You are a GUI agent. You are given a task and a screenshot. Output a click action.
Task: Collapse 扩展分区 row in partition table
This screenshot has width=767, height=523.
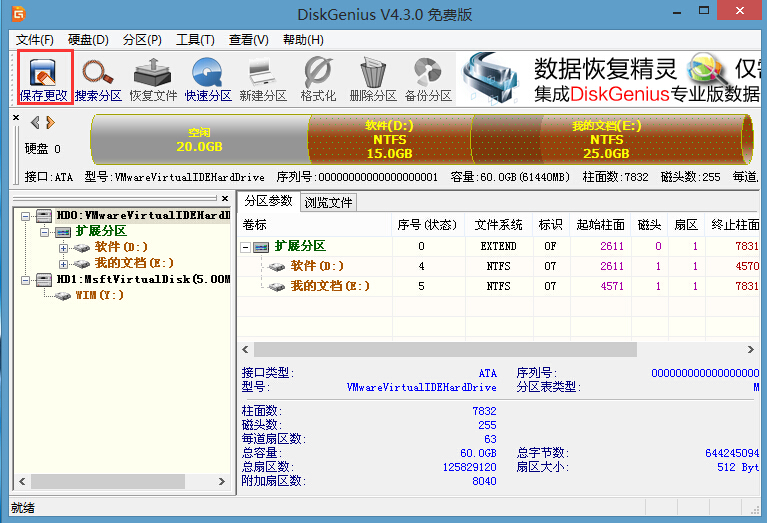(246, 247)
